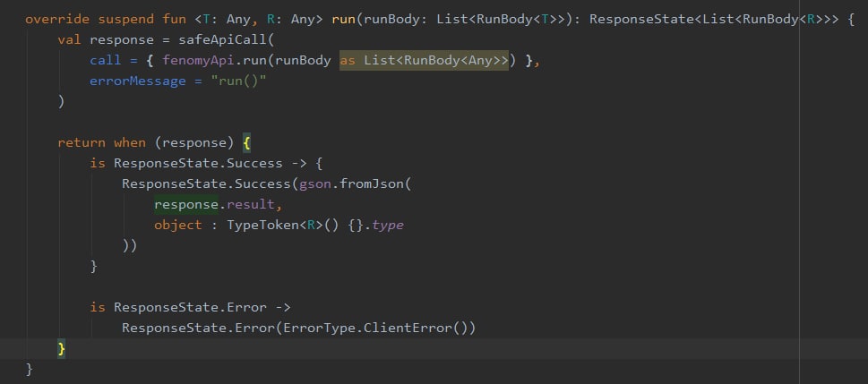Click highlighted opening brace after (response)

[x=247, y=142]
